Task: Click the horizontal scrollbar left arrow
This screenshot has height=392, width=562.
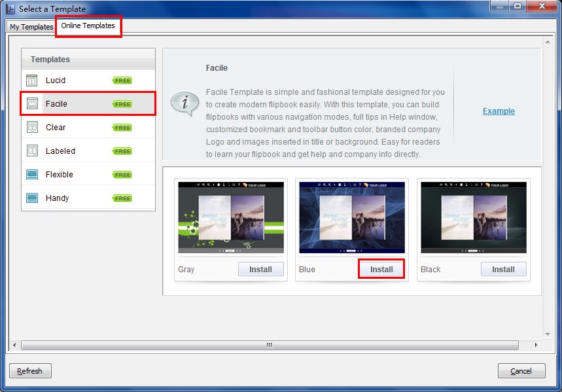Action: click(14, 345)
